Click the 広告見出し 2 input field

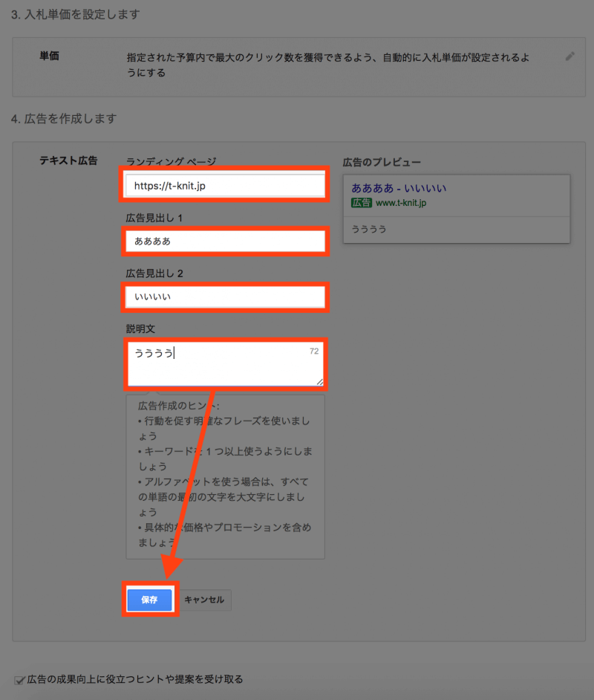tap(225, 297)
